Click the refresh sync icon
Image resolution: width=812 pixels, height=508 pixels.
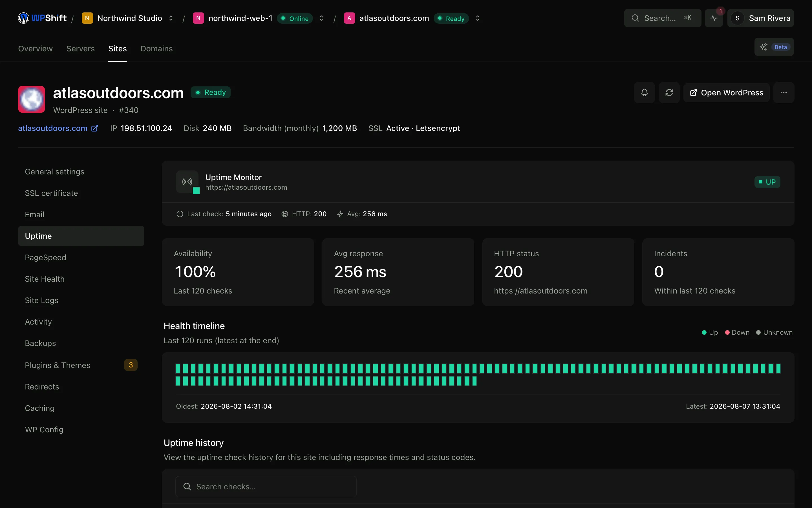tap(669, 93)
